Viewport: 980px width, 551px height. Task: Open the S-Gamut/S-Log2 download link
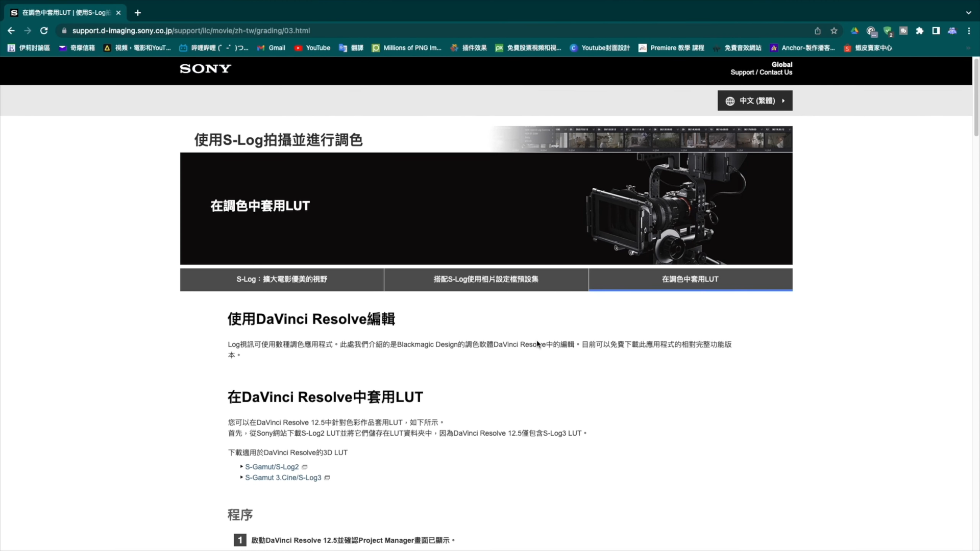(272, 467)
